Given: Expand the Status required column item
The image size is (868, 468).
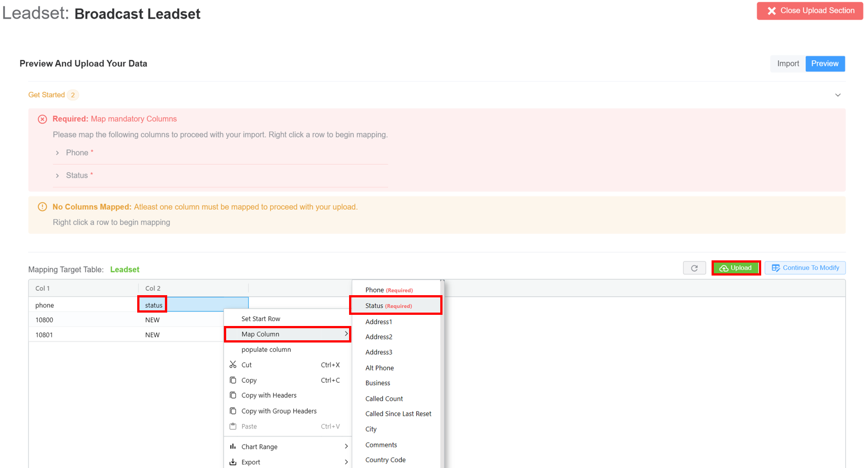Looking at the screenshot, I should [x=57, y=175].
